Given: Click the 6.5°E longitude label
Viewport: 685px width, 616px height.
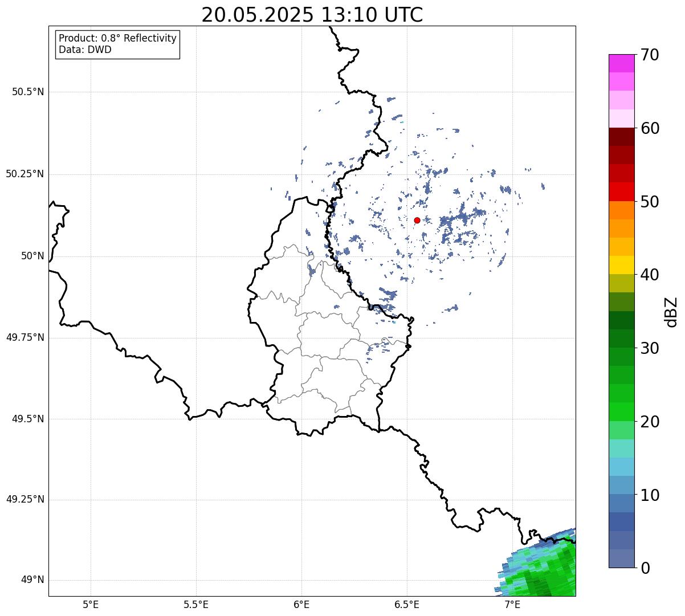Looking at the screenshot, I should 407,605.
